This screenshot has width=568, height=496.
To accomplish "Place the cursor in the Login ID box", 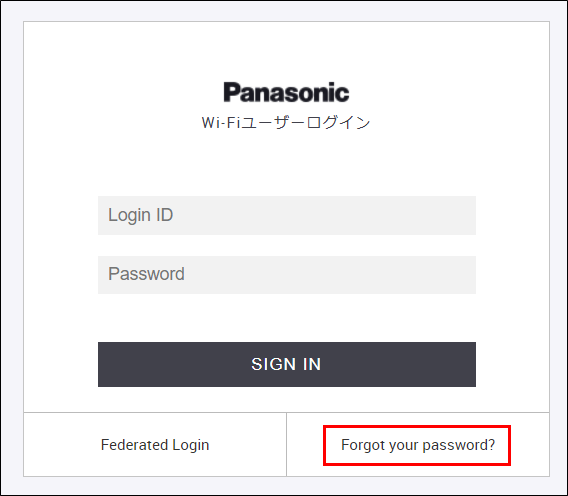I will point(287,215).
